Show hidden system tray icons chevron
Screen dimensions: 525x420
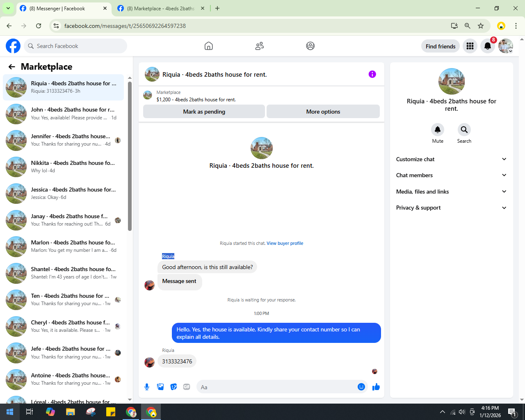point(442,412)
